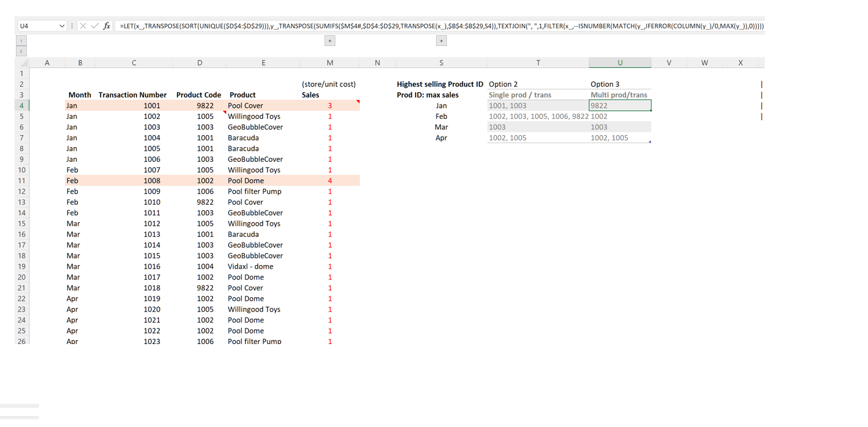Expand the grouped columns between E and M

[x=330, y=41]
